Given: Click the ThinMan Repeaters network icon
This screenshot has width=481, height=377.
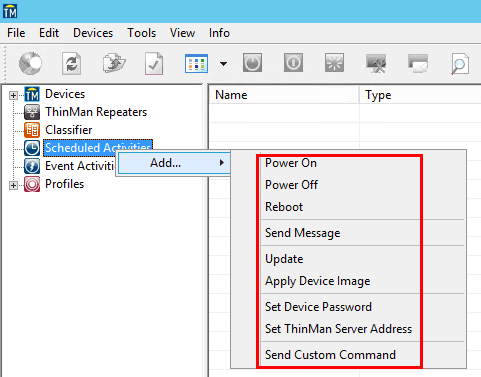Looking at the screenshot, I should point(32,112).
